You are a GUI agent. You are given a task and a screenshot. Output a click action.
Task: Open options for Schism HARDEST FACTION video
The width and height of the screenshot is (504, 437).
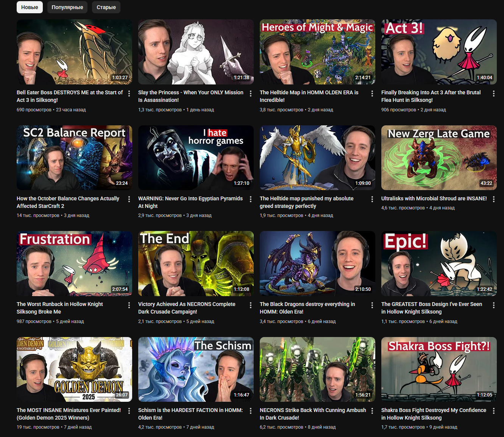click(x=251, y=411)
